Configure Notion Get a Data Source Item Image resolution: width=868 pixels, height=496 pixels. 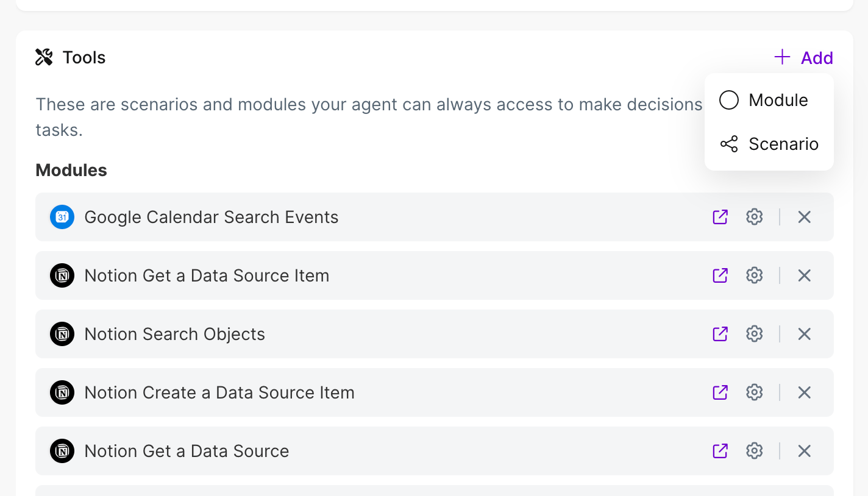click(x=755, y=275)
